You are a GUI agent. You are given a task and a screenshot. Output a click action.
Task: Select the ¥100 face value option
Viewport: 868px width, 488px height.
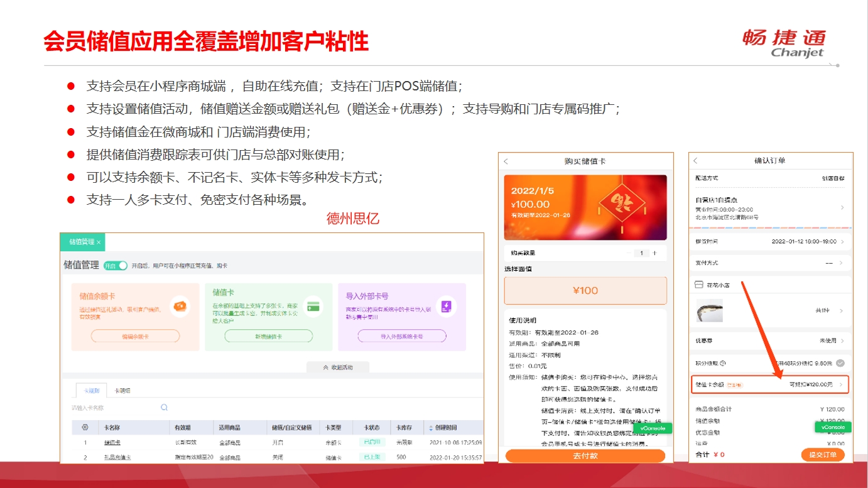pos(585,291)
